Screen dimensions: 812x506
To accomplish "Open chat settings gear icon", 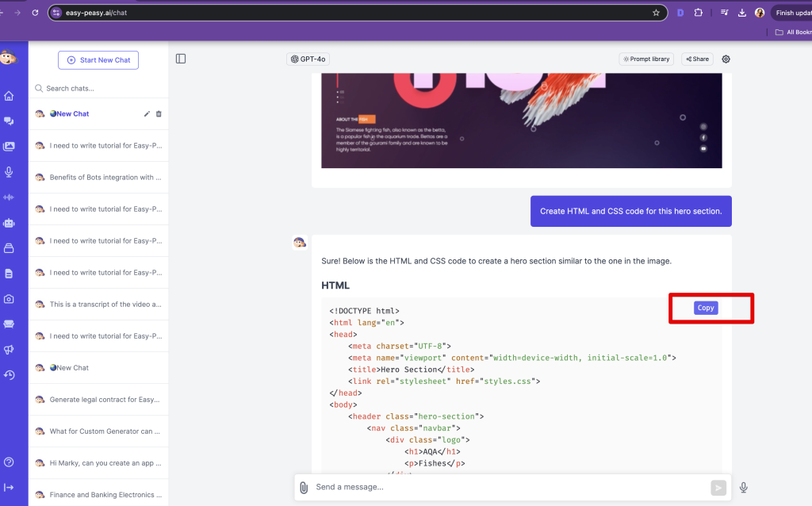I will [x=726, y=59].
